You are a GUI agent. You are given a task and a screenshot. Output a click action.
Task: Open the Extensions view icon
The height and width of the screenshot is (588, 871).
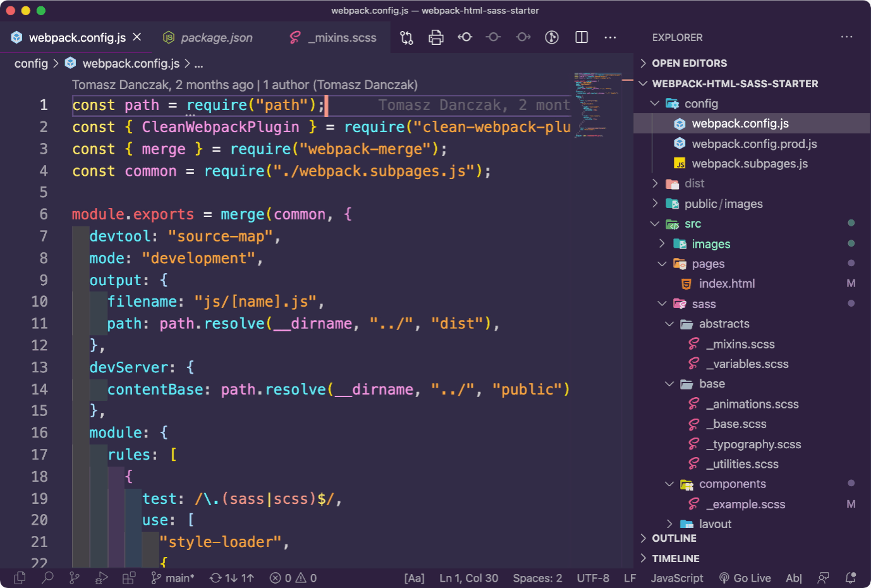tap(129, 577)
